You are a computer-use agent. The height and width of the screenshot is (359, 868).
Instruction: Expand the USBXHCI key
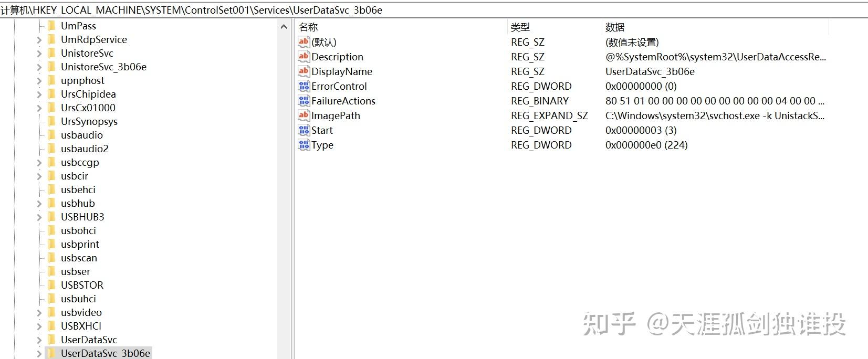[39, 326]
